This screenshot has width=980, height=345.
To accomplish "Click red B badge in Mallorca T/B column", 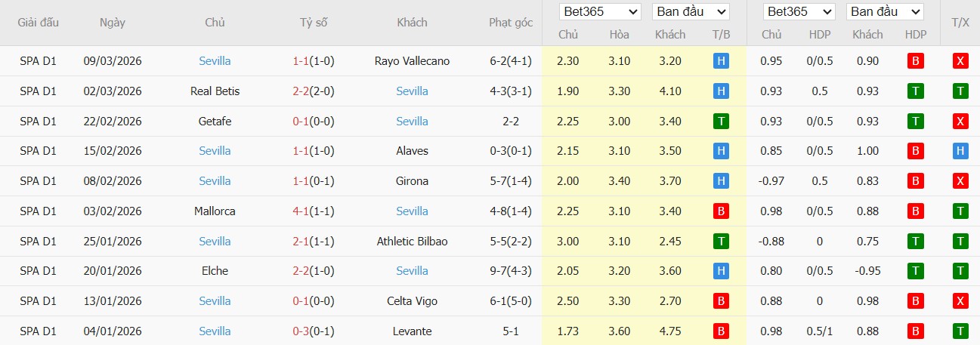I will (721, 211).
